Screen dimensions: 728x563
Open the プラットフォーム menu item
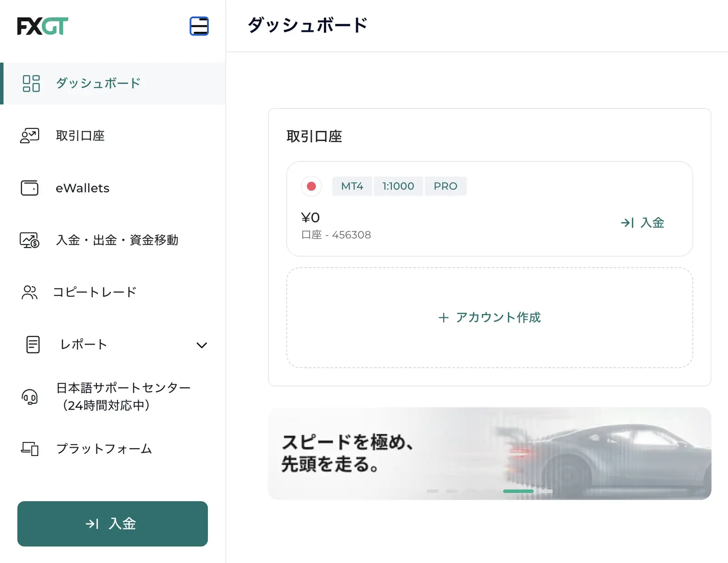(113, 449)
